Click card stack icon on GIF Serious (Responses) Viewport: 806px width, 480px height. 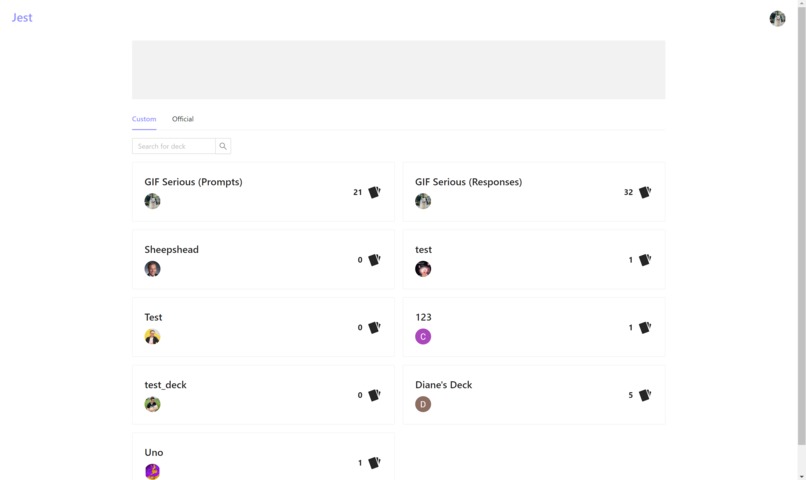(x=645, y=192)
